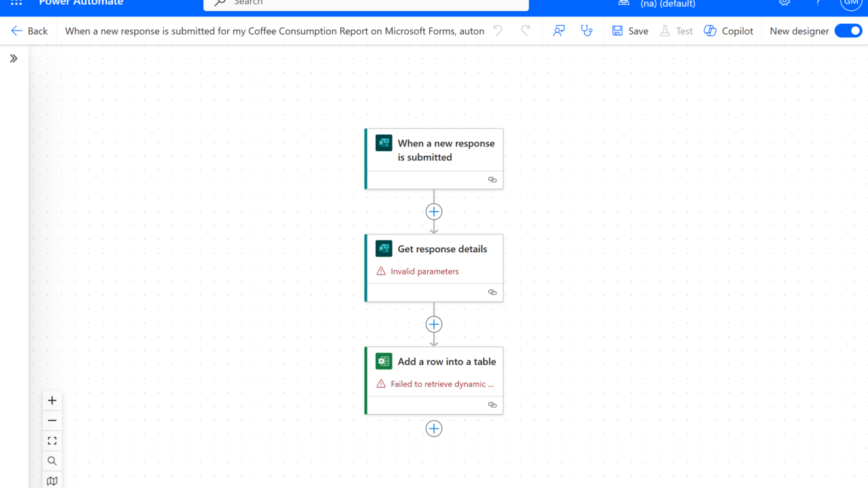Open the 'Add a row into a table' title
Screen dimensions: 868x488
click(447, 361)
